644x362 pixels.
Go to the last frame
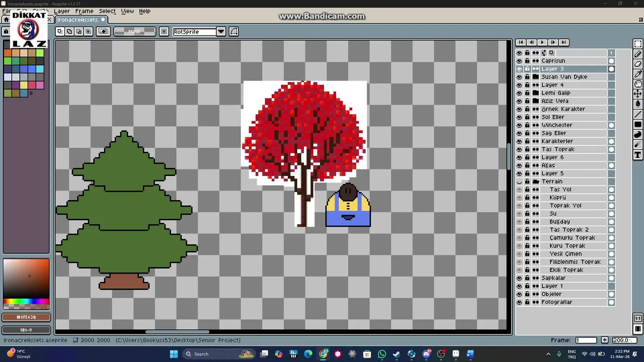coord(564,42)
